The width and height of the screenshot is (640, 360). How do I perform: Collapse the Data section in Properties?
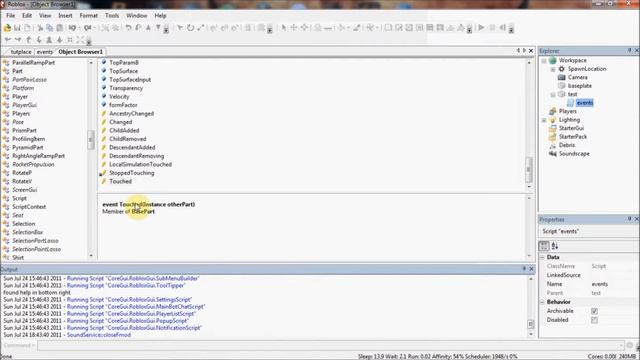pos(543,258)
